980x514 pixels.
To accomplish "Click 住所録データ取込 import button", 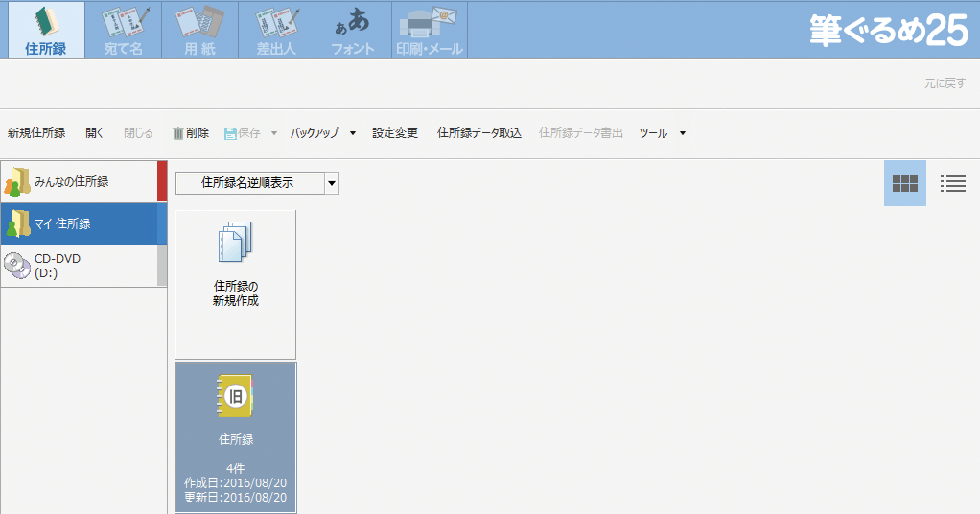I will pos(479,132).
